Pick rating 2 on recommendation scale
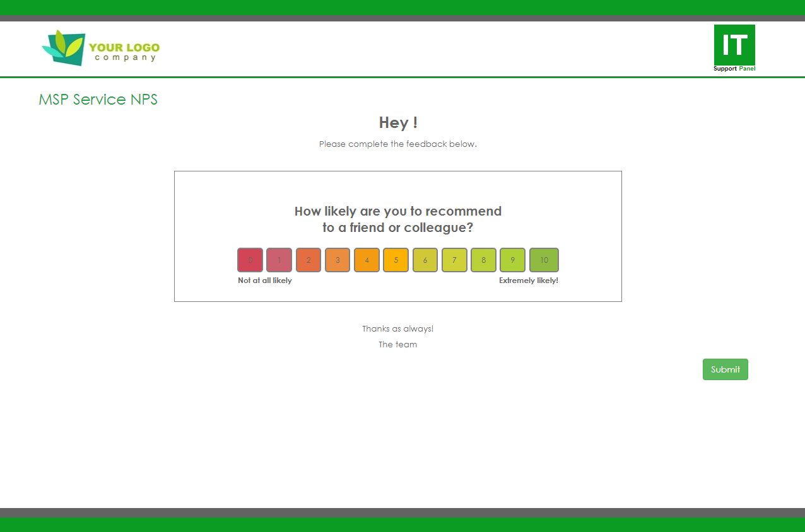This screenshot has width=805, height=532. click(x=308, y=260)
